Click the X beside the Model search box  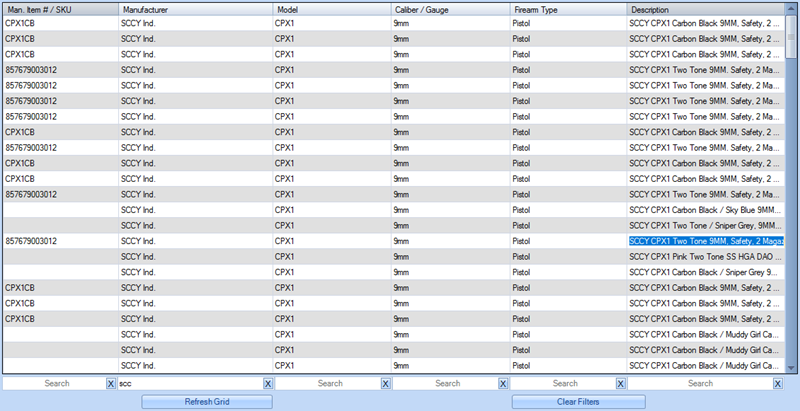[x=386, y=383]
